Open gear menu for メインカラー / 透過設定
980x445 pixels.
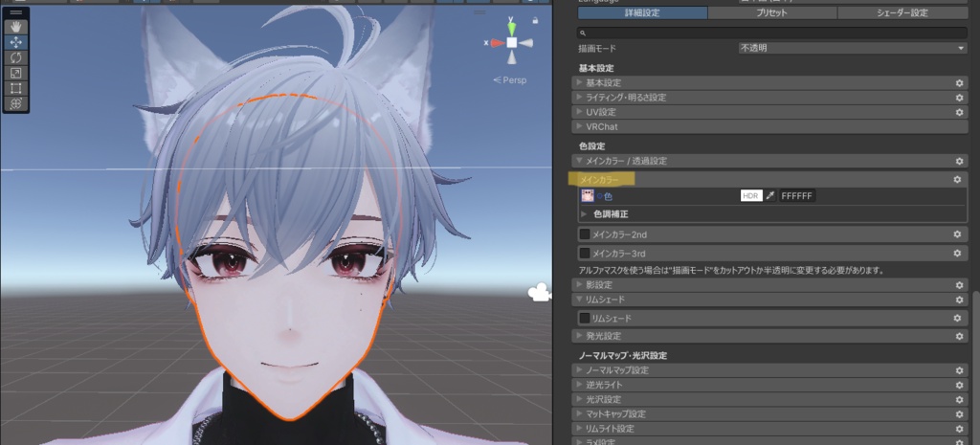coord(959,161)
